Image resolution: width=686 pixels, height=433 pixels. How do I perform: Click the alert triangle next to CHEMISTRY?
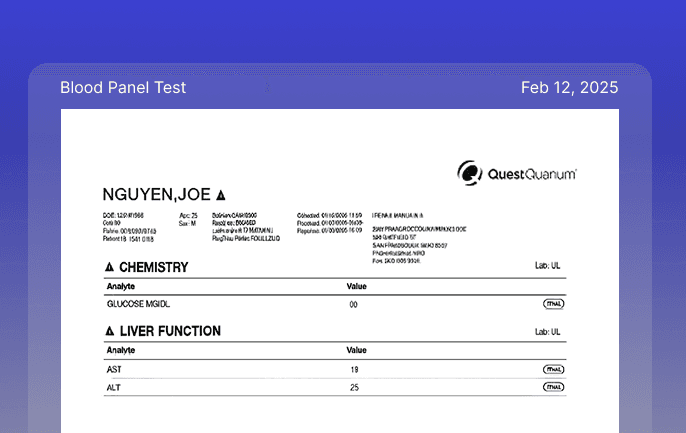tap(109, 268)
